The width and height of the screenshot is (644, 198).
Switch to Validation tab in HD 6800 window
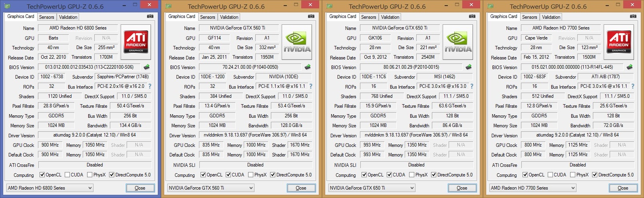pyautogui.click(x=68, y=17)
